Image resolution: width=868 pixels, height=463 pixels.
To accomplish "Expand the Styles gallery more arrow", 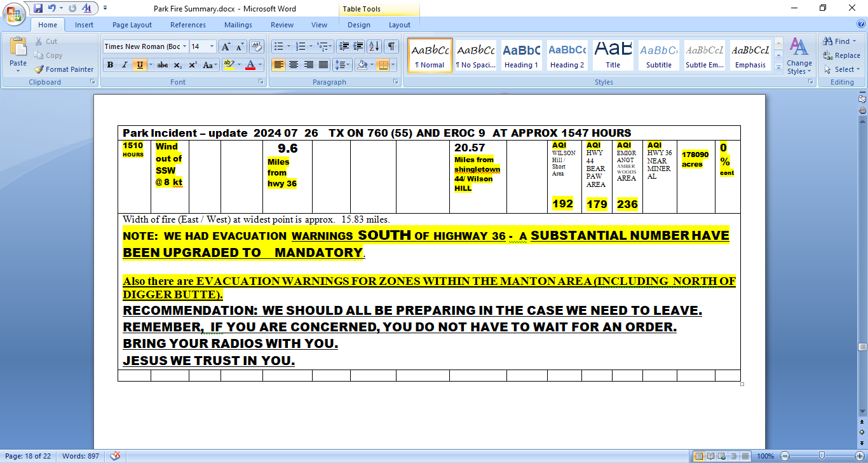I will 779,67.
